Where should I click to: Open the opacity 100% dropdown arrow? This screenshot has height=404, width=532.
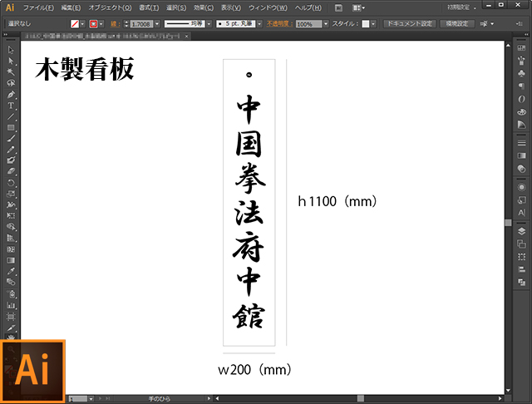tap(326, 24)
